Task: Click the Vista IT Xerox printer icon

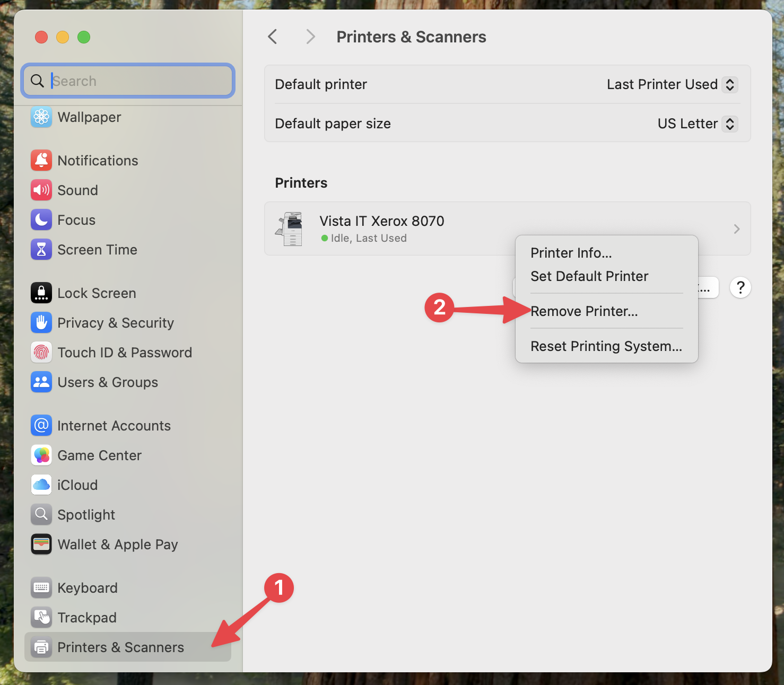Action: click(x=289, y=229)
